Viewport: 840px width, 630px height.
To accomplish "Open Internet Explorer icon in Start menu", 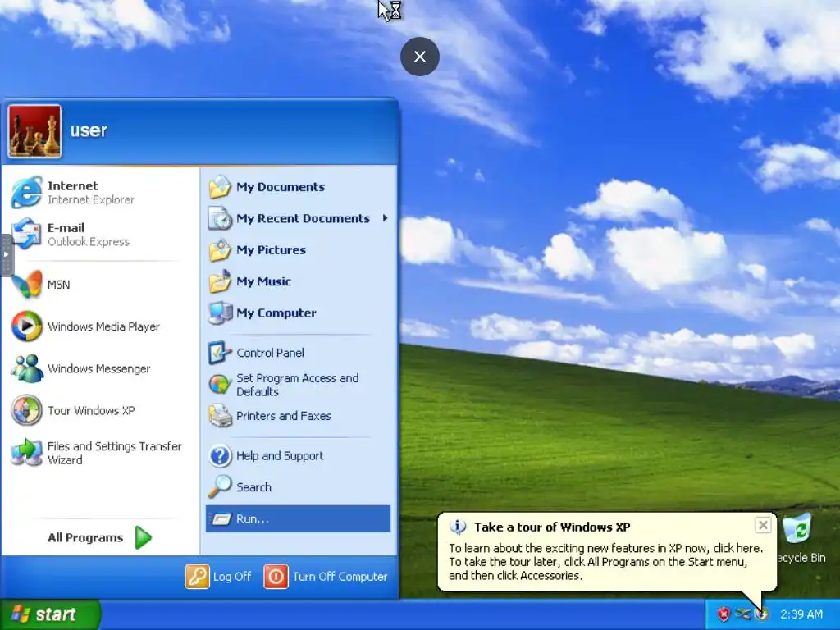I will [x=26, y=192].
